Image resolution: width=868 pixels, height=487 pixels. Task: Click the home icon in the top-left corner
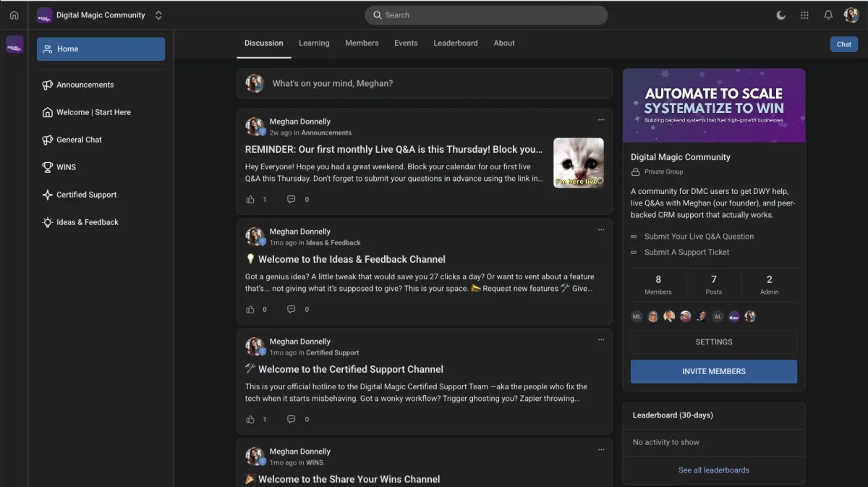[14, 15]
